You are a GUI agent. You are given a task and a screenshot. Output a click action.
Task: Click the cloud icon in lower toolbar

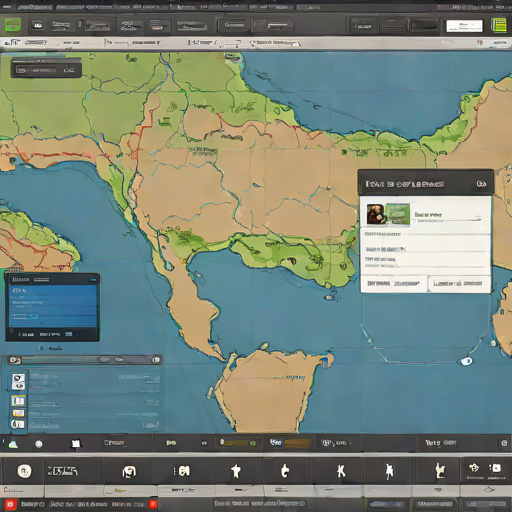[x=13, y=444]
